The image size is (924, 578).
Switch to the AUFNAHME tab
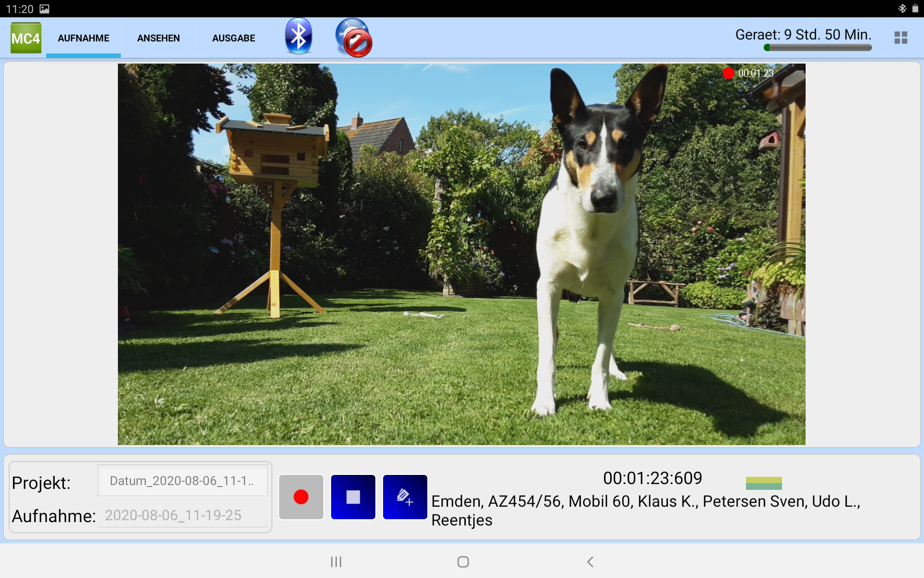(83, 38)
